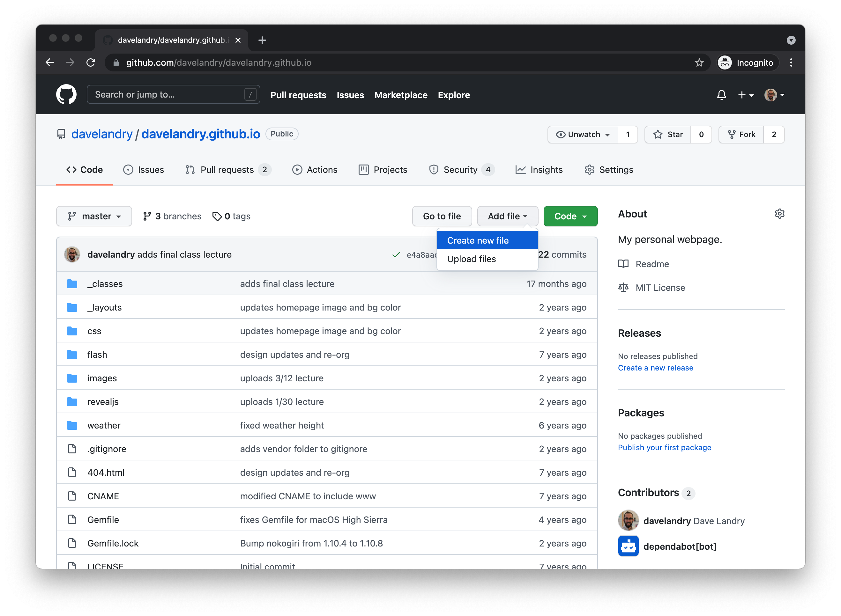
Task: Open a new browser tab
Action: point(262,40)
